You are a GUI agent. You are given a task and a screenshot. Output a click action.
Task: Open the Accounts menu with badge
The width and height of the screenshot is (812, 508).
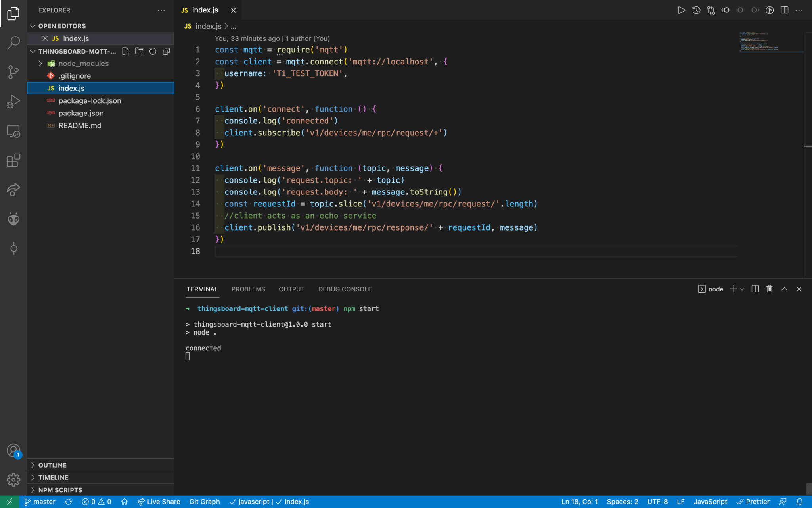pyautogui.click(x=13, y=451)
